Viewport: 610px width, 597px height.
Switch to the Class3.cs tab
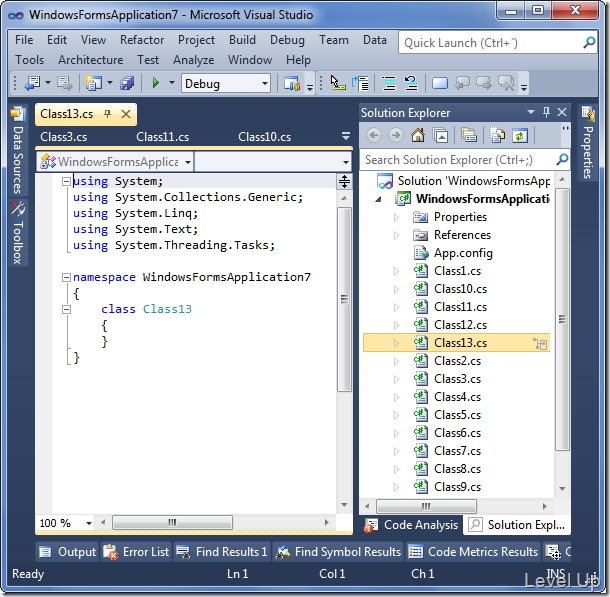(63, 137)
